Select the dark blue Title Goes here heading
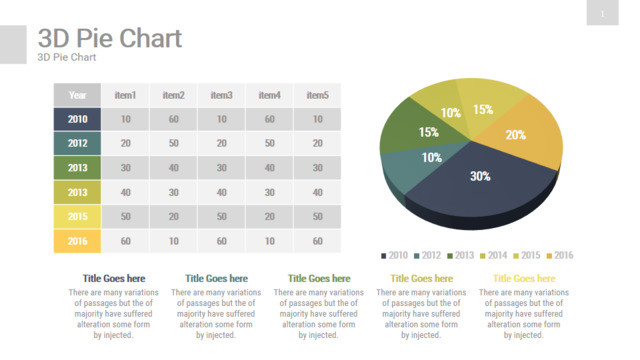Image resolution: width=640 pixels, height=360 pixels. point(114,278)
